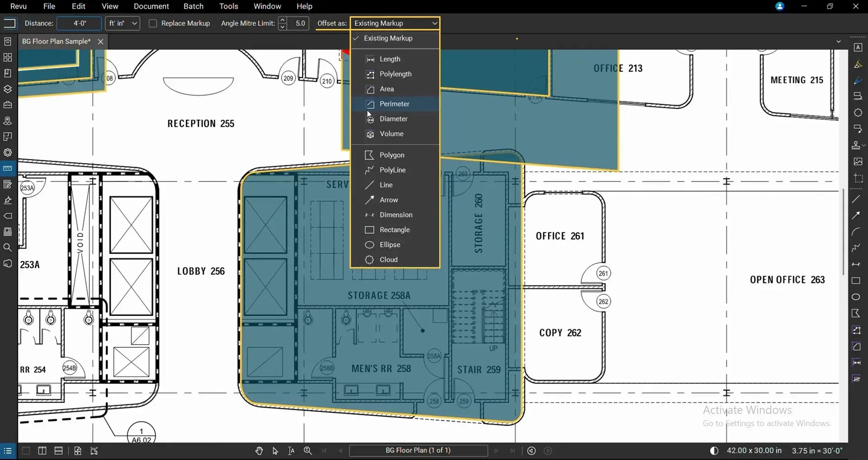The height and width of the screenshot is (460, 868).
Task: Open the Thumbnails panel grid icon
Action: [8, 57]
